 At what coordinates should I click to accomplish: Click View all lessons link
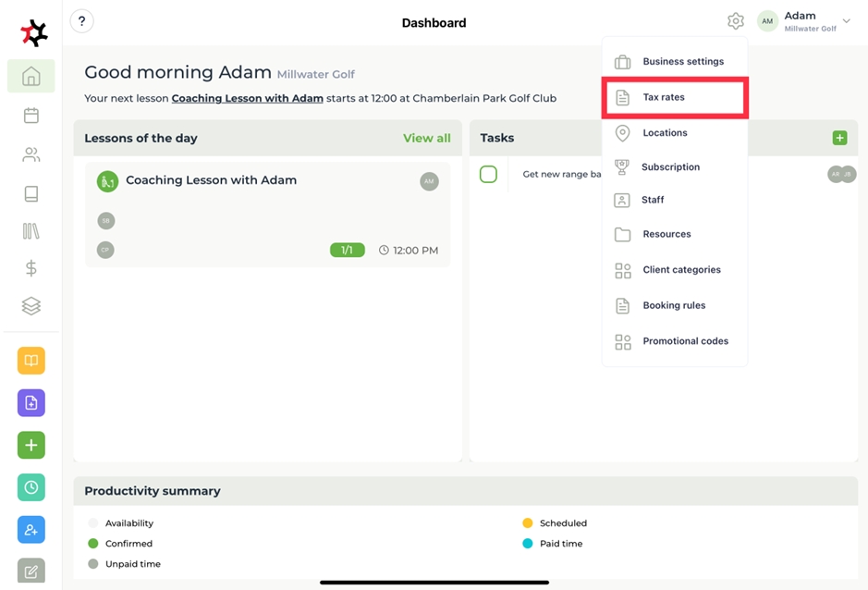click(426, 138)
